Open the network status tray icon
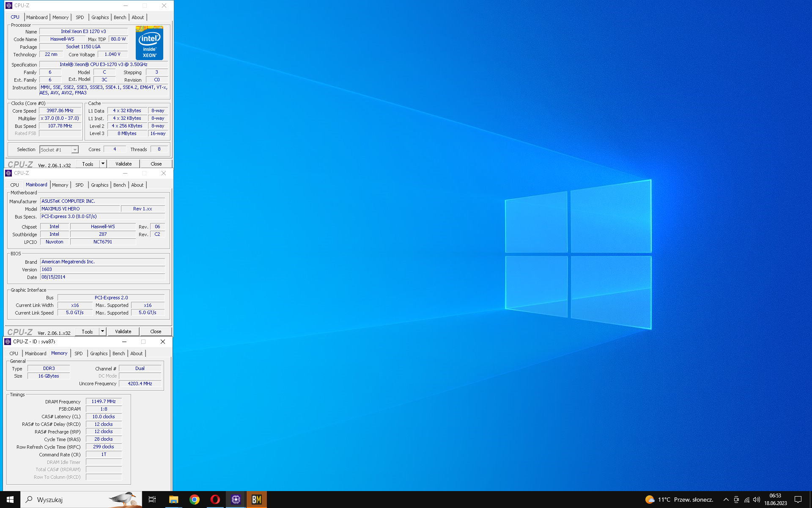Viewport: 812px width, 508px height. (747, 500)
